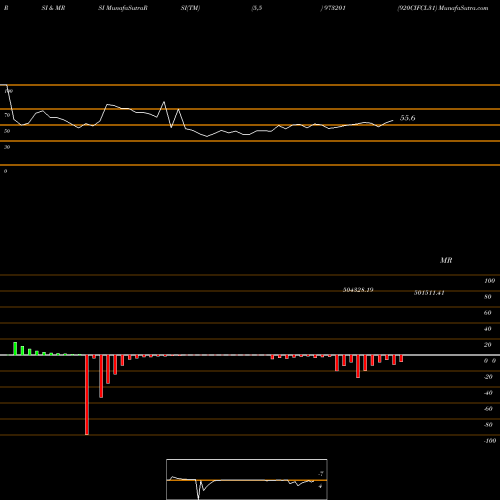The image size is (500, 500).
Task: Click the RSI axis label 30
Action: click(7, 147)
